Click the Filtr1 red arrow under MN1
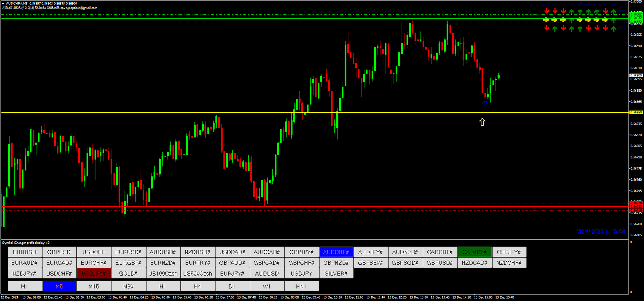Screen dimensions: 644x301 (546, 11)
